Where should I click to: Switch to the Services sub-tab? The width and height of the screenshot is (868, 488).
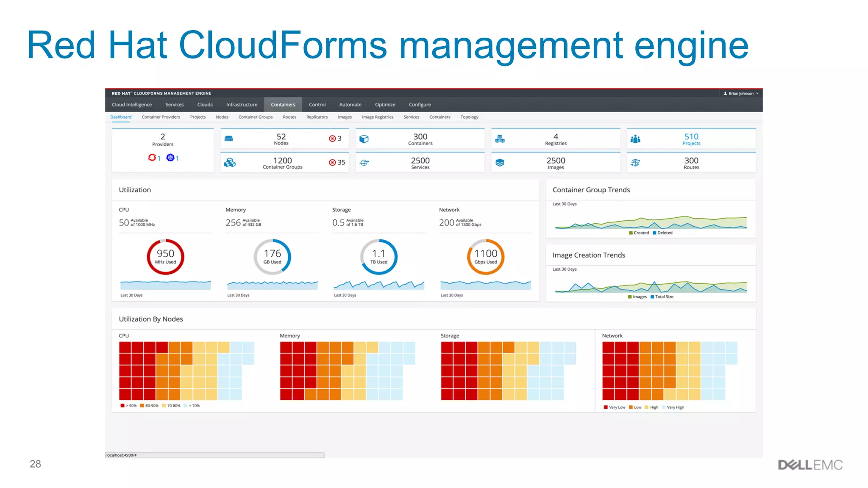tap(411, 117)
